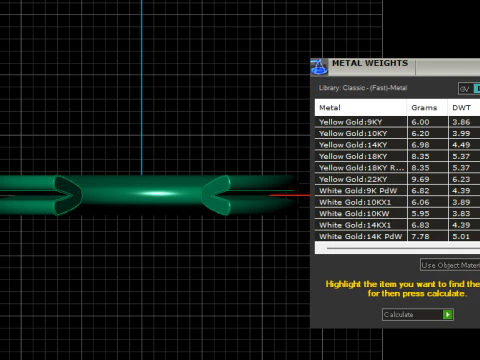Click the Metal Weights scale icon
480x360 pixels.
click(x=319, y=67)
